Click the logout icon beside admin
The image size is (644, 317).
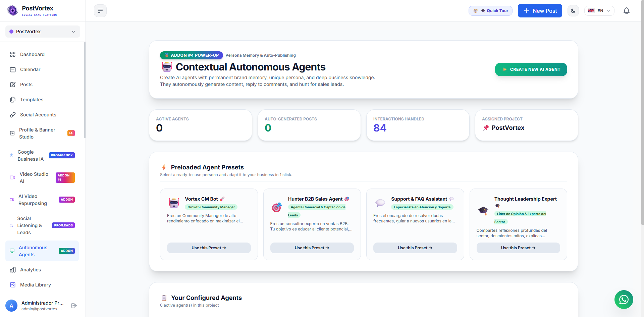74,306
